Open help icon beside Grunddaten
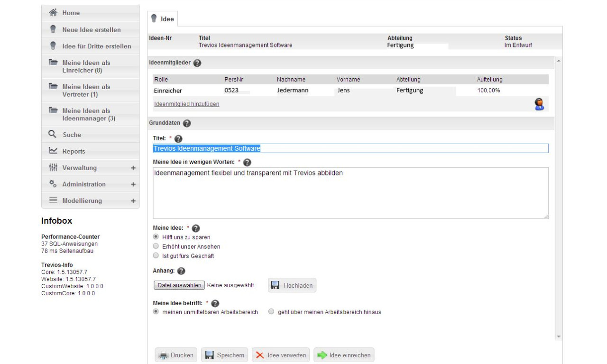The width and height of the screenshot is (607, 364). 187,123
